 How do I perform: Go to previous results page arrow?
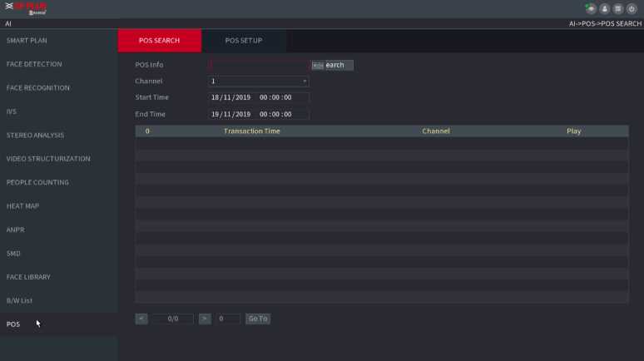click(x=141, y=319)
